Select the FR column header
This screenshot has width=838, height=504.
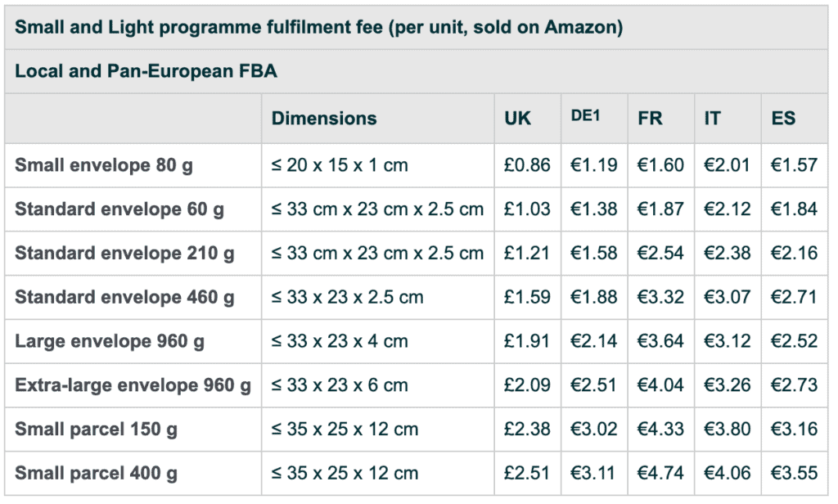(x=650, y=118)
